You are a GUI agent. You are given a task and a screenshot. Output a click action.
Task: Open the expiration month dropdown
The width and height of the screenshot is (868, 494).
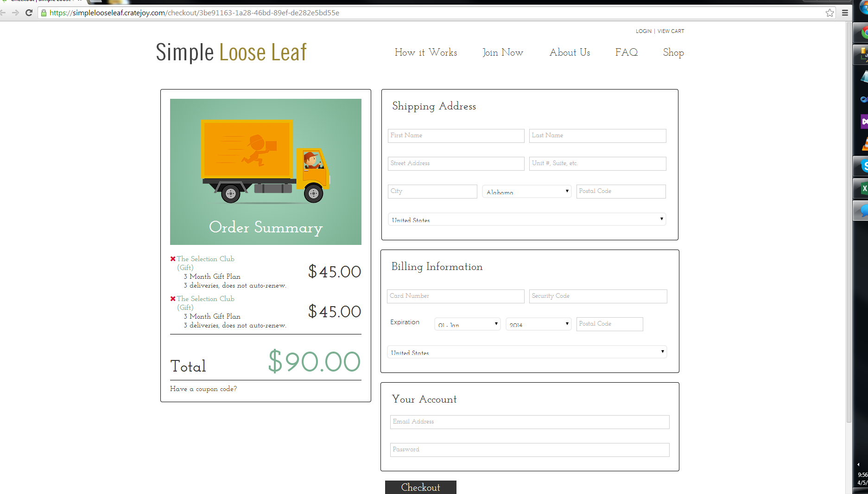467,324
